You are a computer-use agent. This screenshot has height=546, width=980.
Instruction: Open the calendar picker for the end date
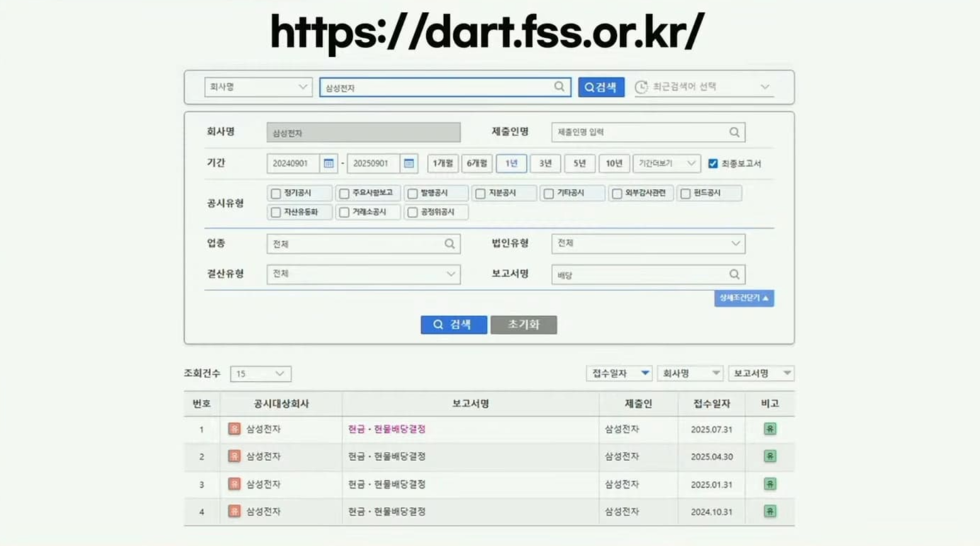409,163
